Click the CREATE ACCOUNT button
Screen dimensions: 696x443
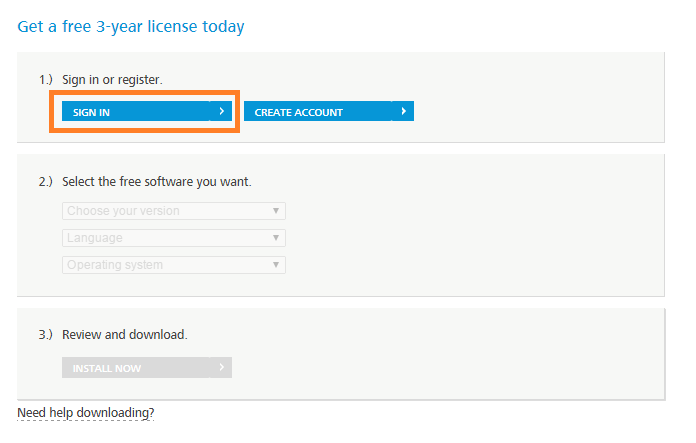[329, 111]
